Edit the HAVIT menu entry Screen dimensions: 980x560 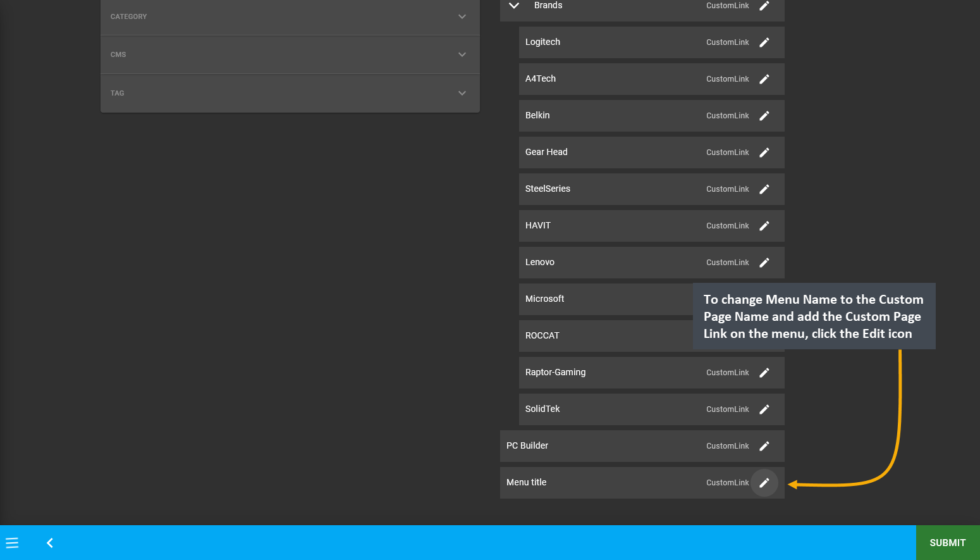764,226
